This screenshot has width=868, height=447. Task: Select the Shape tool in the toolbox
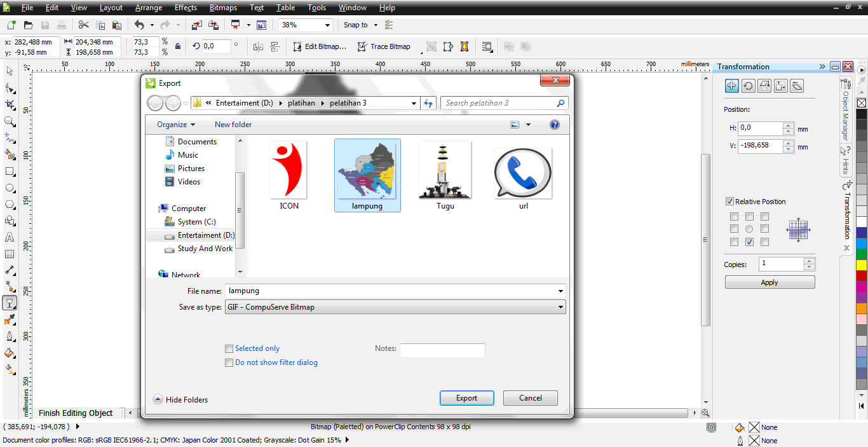point(10,88)
